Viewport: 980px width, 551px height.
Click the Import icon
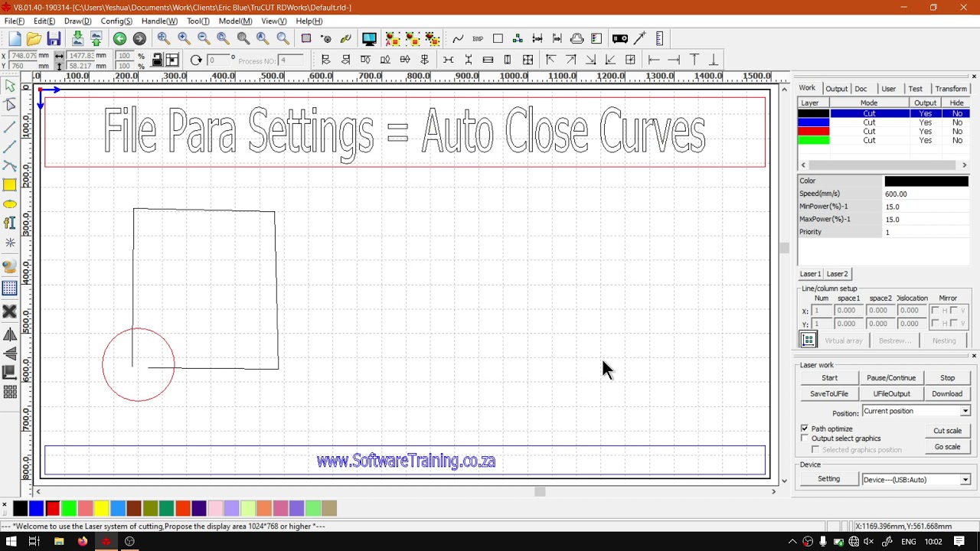[x=77, y=39]
